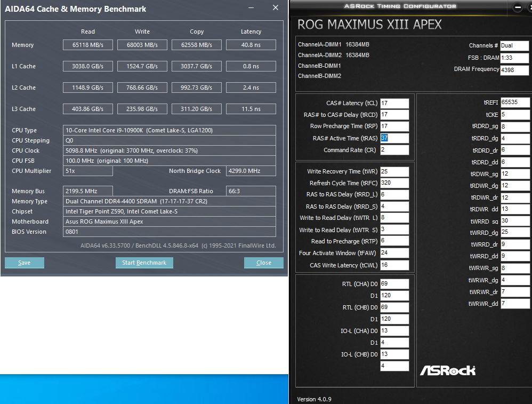Click the Memory Type field DDR4-4400
Image resolution: width=532 pixels, height=404 pixels.
tap(170, 201)
